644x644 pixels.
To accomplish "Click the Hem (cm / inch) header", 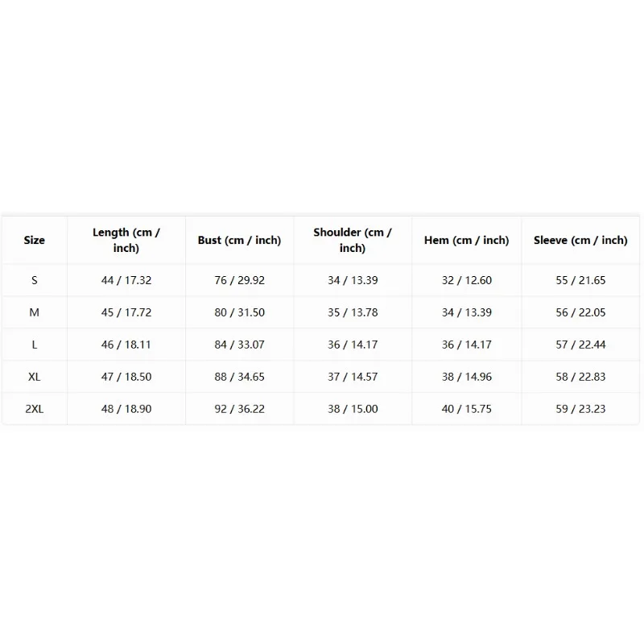I will tap(467, 240).
